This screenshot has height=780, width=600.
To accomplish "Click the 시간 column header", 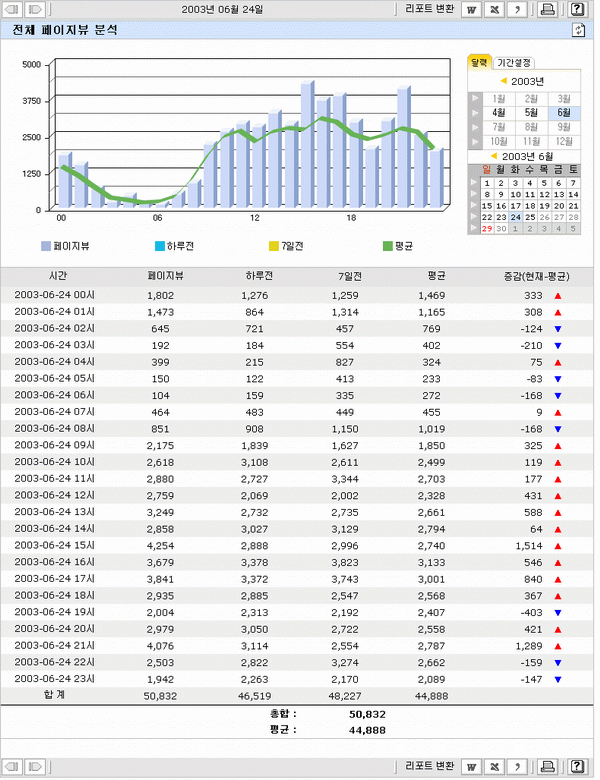I will tap(58, 276).
